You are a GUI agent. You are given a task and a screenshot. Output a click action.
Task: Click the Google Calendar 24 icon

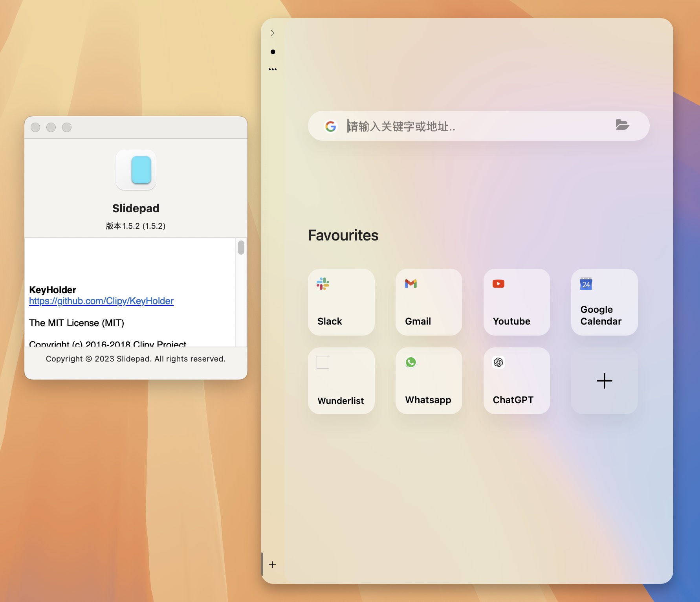coord(586,284)
